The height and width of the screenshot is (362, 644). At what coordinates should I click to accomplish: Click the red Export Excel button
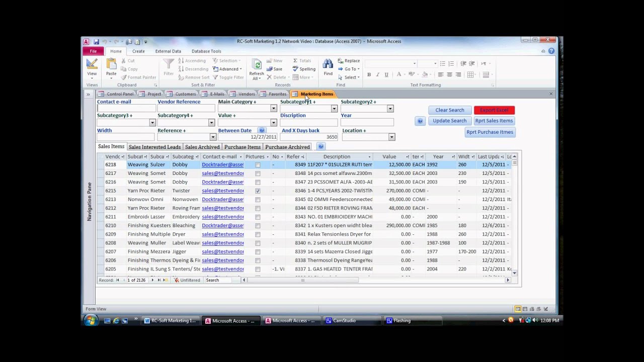coord(494,110)
